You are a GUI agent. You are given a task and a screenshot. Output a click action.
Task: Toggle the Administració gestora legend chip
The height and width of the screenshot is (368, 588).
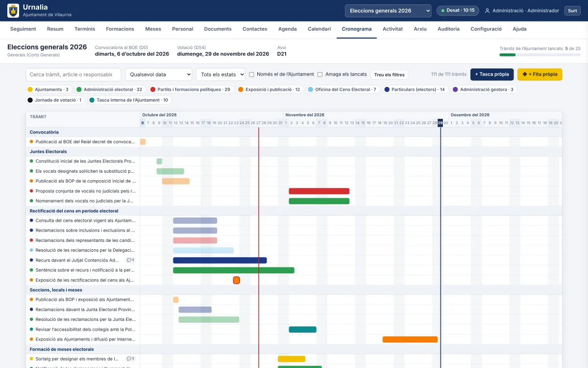(484, 89)
